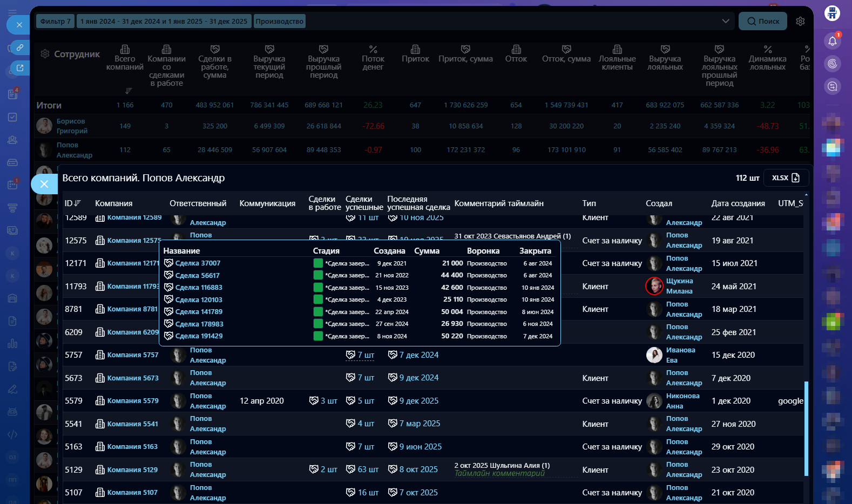Viewport: 852px width, 504px height.
Task: Expand the filter bar chevron dropdown
Action: coord(726,21)
